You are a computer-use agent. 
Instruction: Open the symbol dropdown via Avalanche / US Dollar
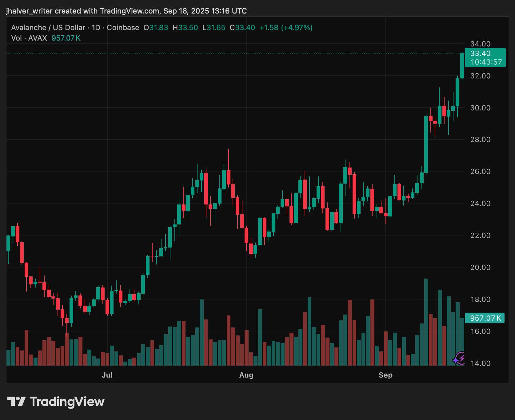point(48,27)
